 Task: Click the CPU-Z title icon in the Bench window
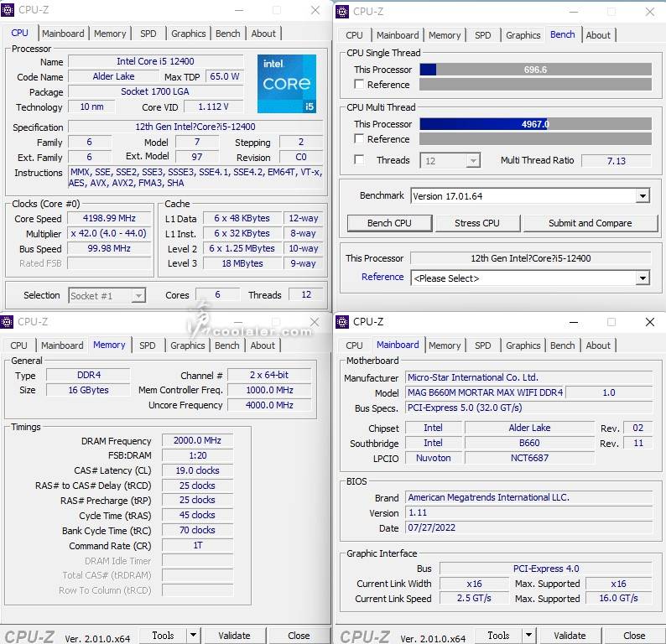tap(342, 12)
